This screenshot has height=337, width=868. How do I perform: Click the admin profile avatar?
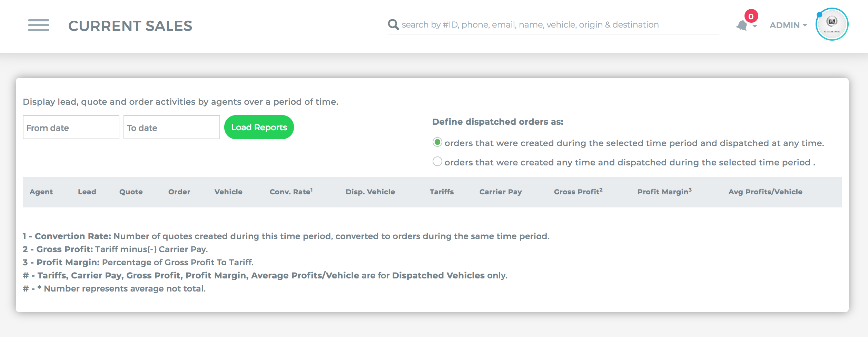832,24
